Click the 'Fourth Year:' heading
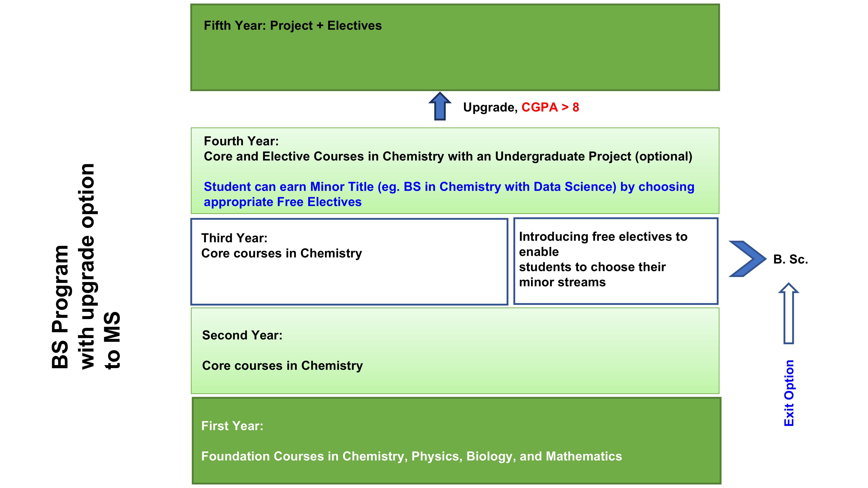 (241, 141)
